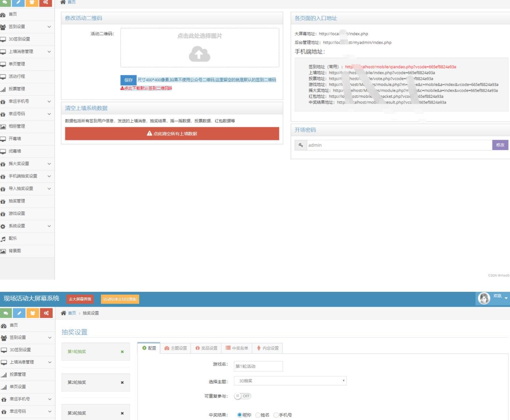The width and height of the screenshot is (510, 420).
Task: Toggle the 可重复参与 OFF switch
Action: pos(242,396)
